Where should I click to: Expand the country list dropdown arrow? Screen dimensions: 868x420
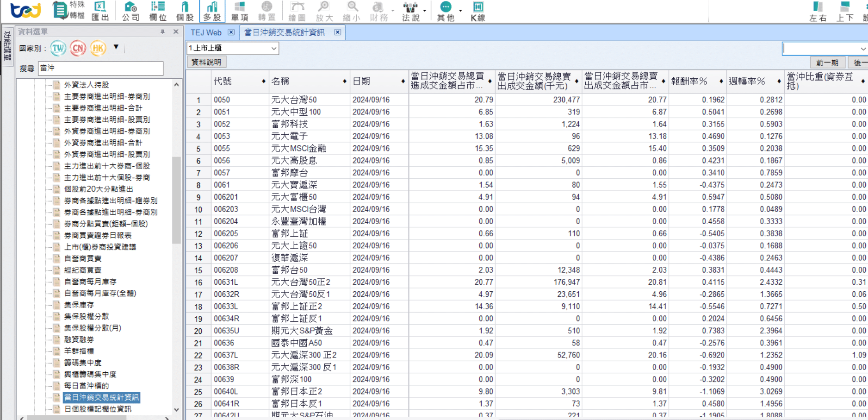point(116,47)
